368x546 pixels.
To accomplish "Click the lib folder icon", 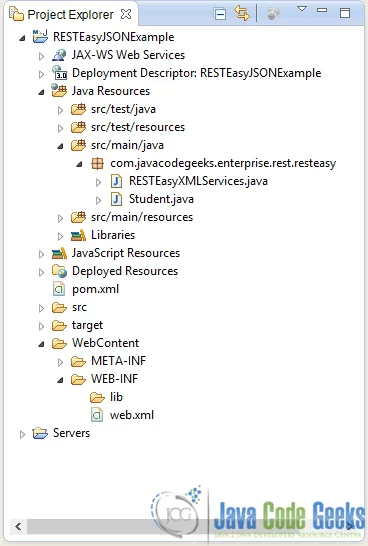I will click(x=97, y=397).
